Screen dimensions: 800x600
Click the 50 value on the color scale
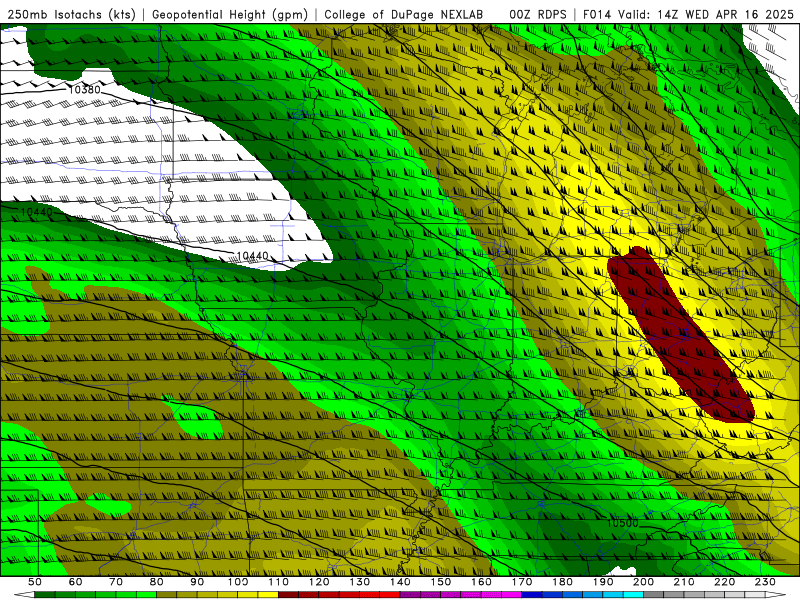tap(34, 582)
